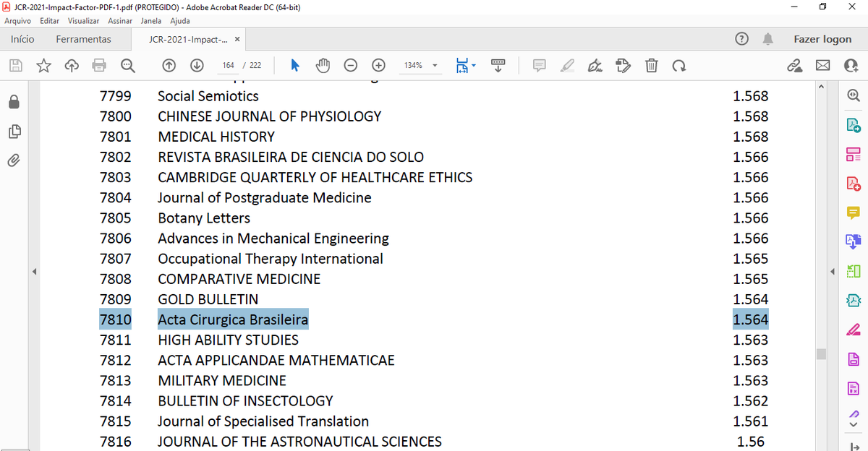Image resolution: width=868 pixels, height=451 pixels.
Task: Open the pink Fill & Sign tool
Action: click(853, 330)
